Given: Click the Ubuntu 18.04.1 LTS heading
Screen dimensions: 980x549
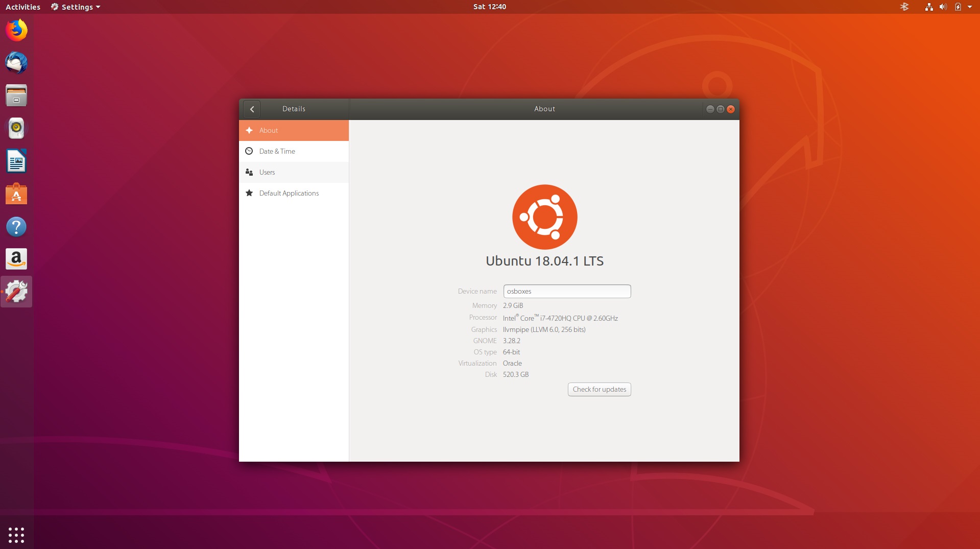Looking at the screenshot, I should pos(545,261).
